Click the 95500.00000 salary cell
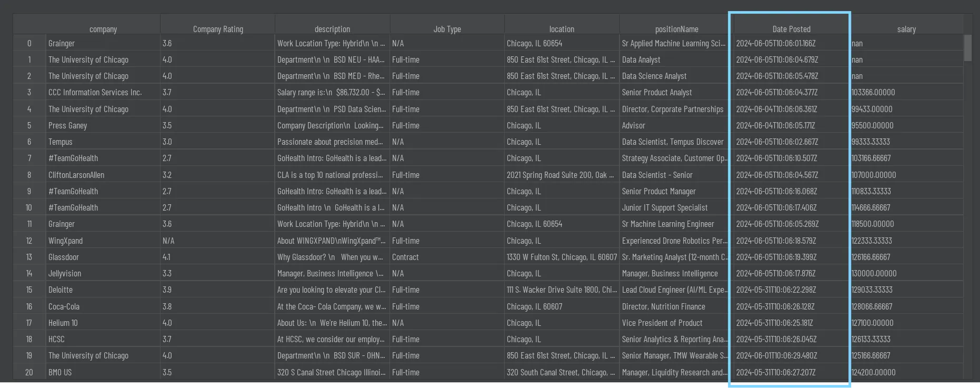The image size is (980, 388). tap(906, 125)
